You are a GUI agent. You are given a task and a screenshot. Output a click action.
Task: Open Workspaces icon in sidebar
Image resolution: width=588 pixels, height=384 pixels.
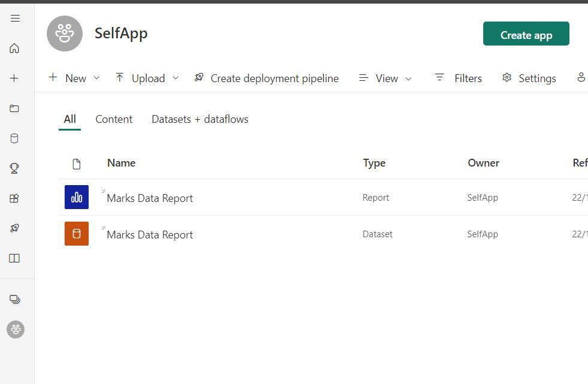click(15, 299)
